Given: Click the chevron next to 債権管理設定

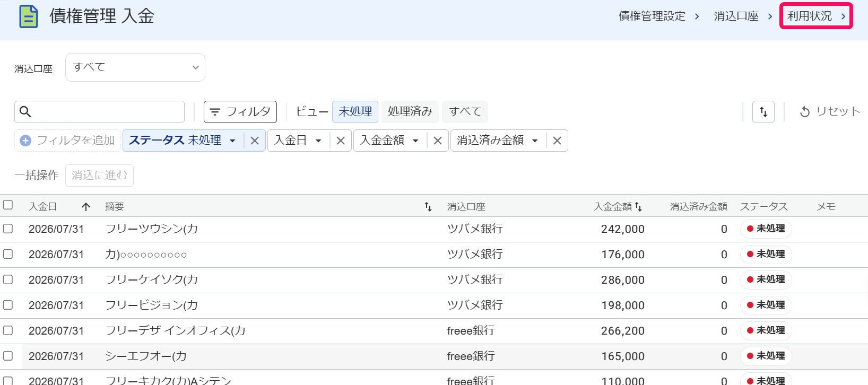Looking at the screenshot, I should coord(697,16).
